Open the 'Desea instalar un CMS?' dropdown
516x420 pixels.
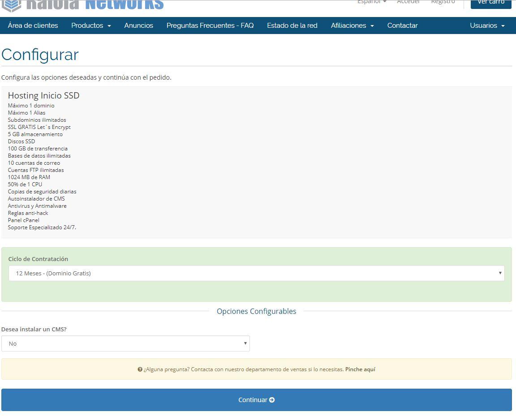[x=125, y=343]
